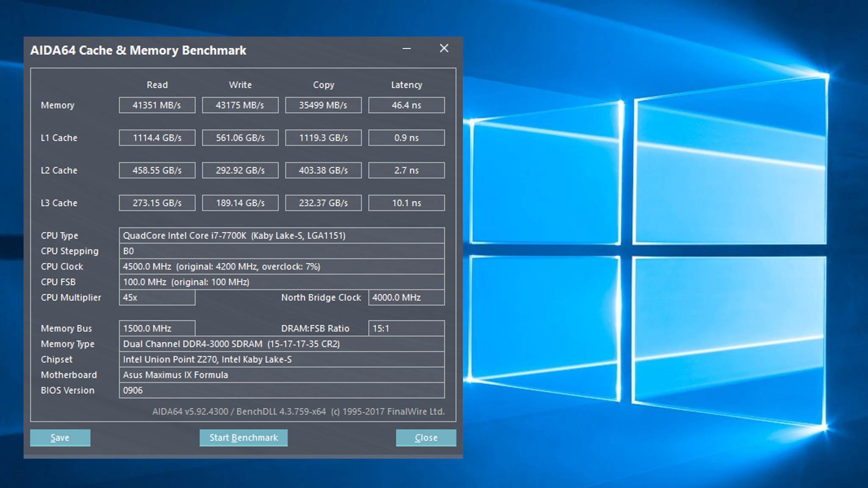
Task: Select the Memory Write value 43175 MB/s
Action: coord(240,105)
